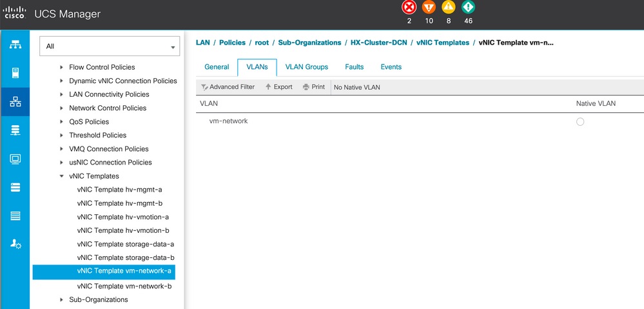Select vNIC Template vm-network-a
This screenshot has width=644, height=309.
tap(104, 271)
